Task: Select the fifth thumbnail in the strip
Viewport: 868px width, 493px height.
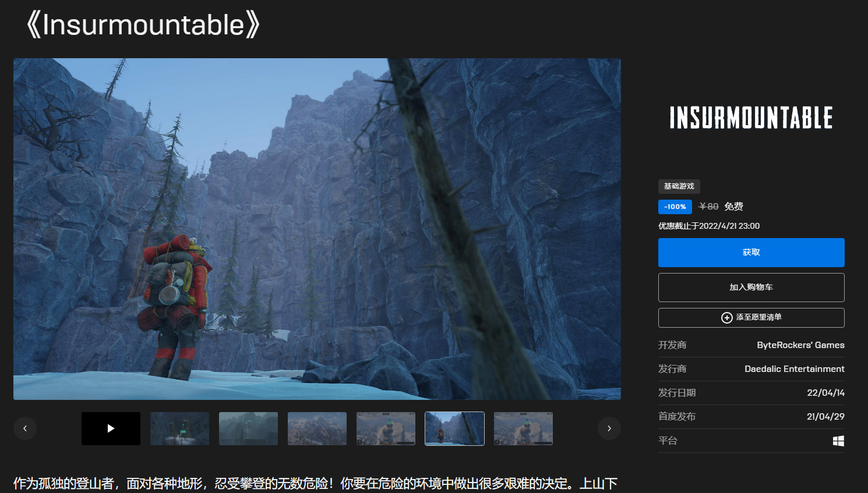Action: pyautogui.click(x=386, y=428)
